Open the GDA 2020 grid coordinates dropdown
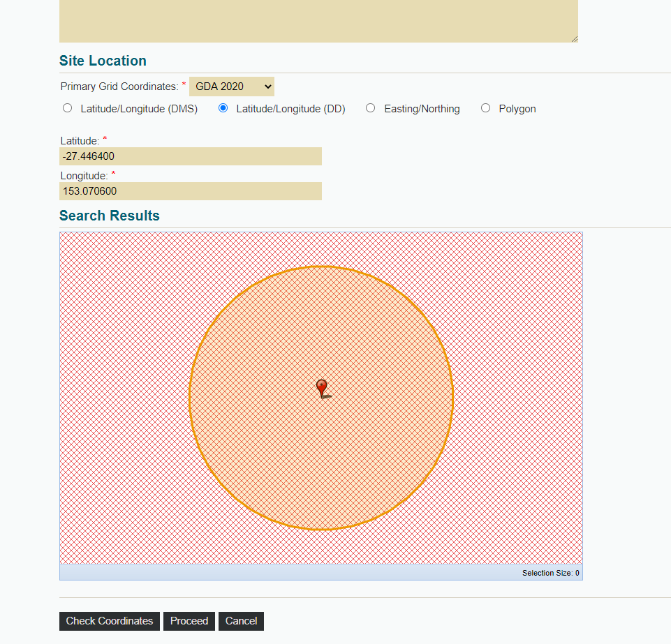The width and height of the screenshot is (671, 644). point(232,87)
